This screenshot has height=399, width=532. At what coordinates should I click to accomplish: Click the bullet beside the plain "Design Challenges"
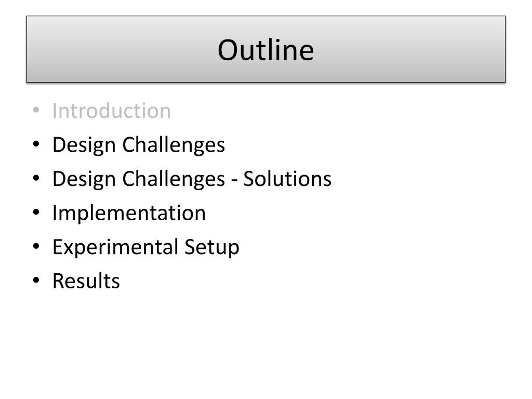pos(36,144)
